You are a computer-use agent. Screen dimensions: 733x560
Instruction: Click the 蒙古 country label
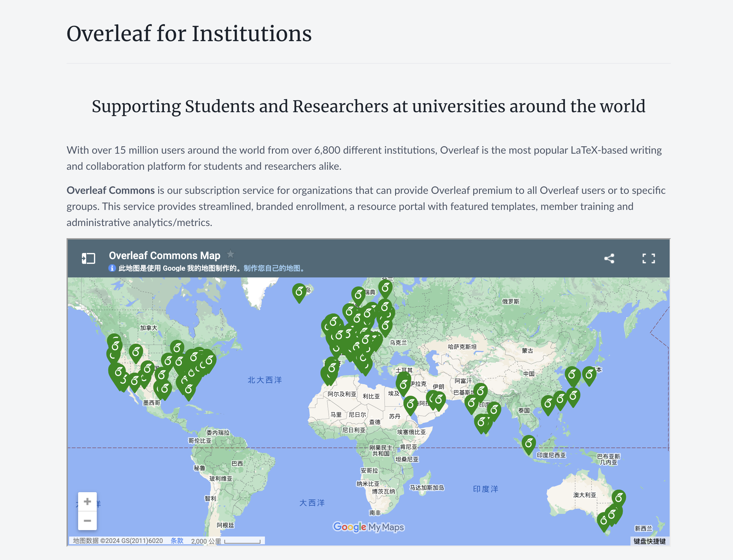[527, 351]
